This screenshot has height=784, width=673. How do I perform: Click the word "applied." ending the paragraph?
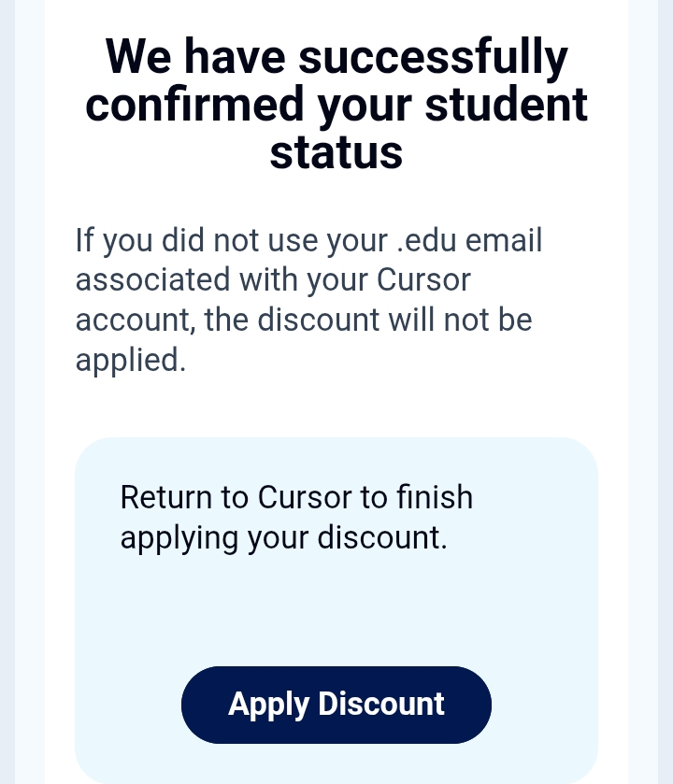click(131, 361)
